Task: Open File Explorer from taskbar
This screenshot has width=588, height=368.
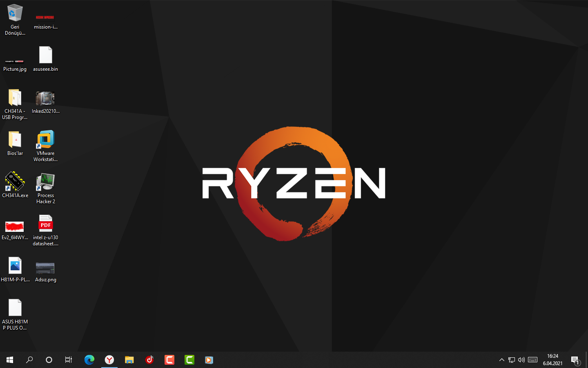Action: click(129, 360)
